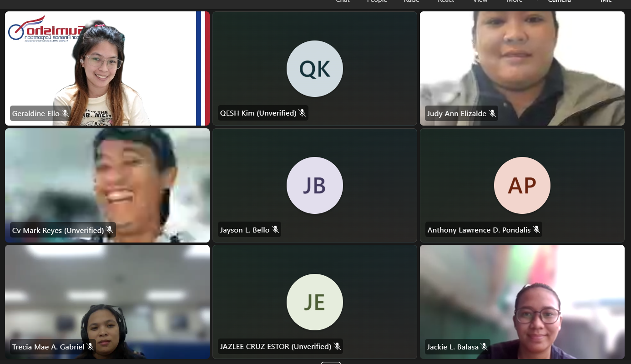
Task: Click the JE avatar circle
Action: click(315, 302)
